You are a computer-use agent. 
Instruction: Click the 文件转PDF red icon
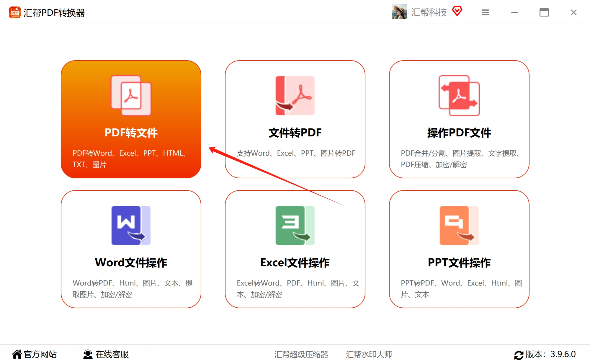[295, 95]
